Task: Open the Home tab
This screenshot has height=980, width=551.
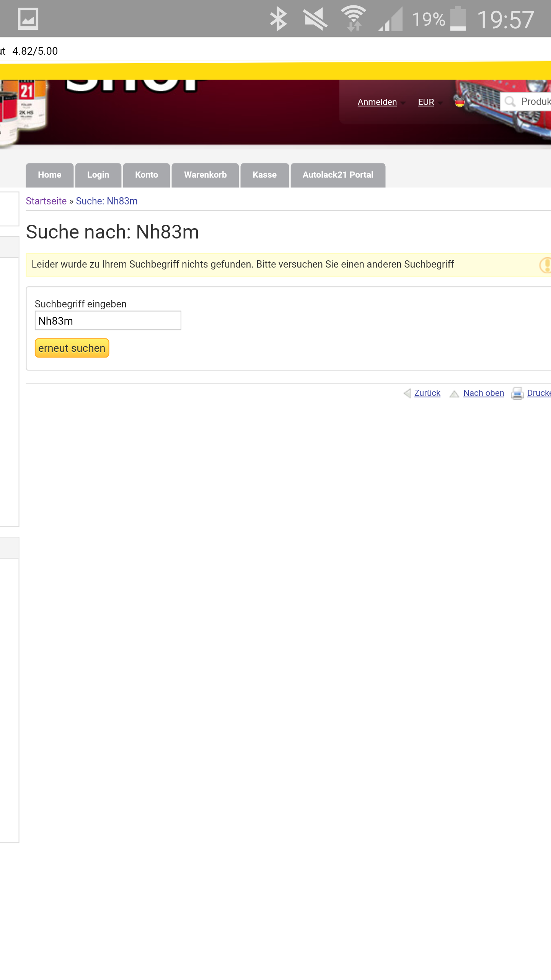Action: point(50,175)
